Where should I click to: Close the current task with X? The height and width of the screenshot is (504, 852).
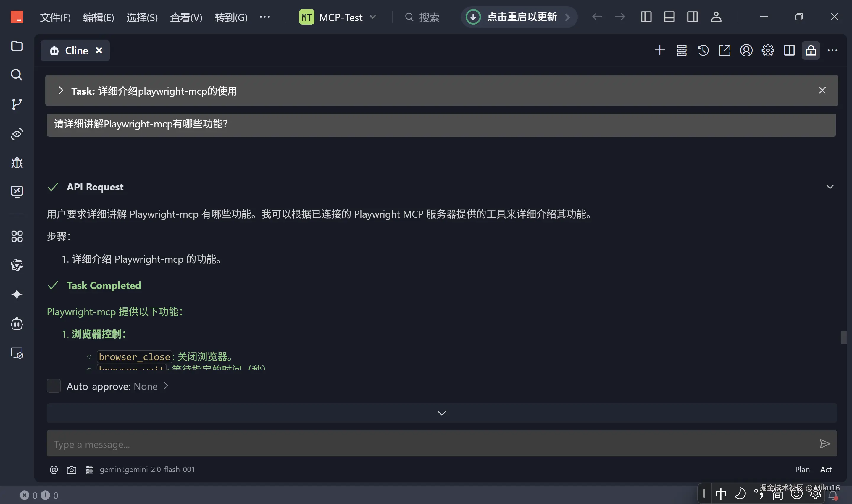pyautogui.click(x=822, y=90)
